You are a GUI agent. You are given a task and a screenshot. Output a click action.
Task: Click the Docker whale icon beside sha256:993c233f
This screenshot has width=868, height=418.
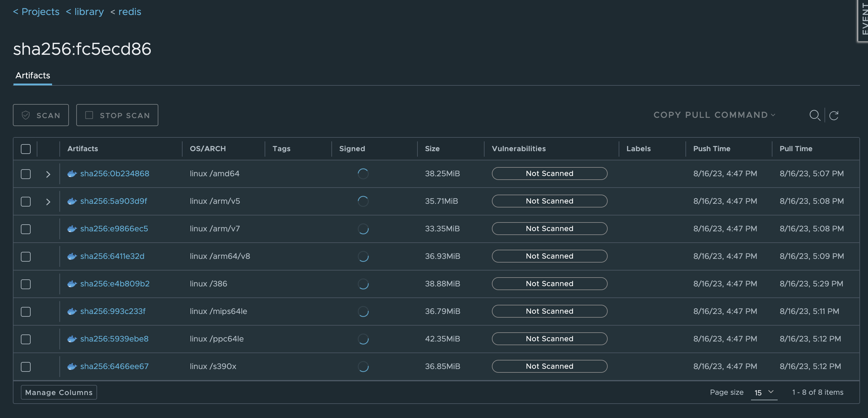[x=72, y=311]
